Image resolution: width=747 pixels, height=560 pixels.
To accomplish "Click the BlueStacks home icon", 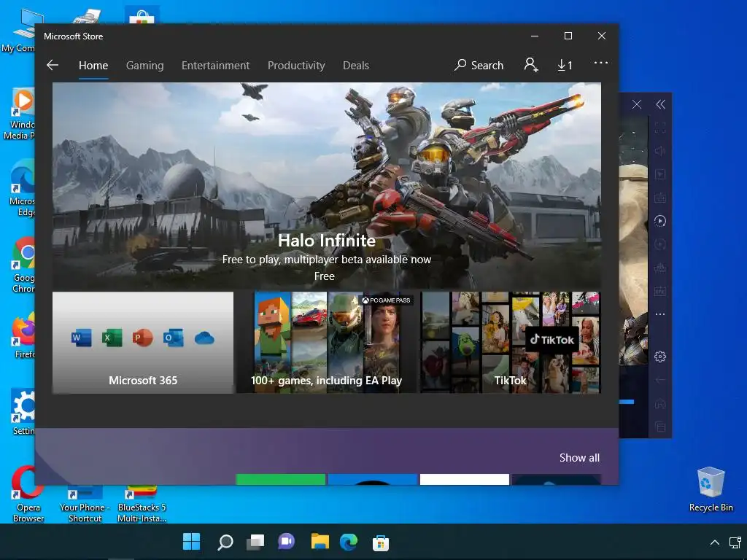I will 659,403.
